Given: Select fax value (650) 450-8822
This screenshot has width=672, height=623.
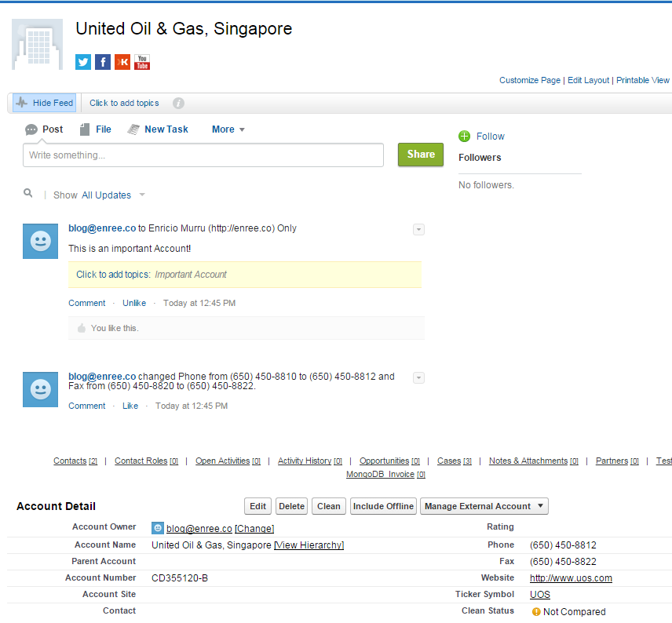Looking at the screenshot, I should (x=563, y=561).
